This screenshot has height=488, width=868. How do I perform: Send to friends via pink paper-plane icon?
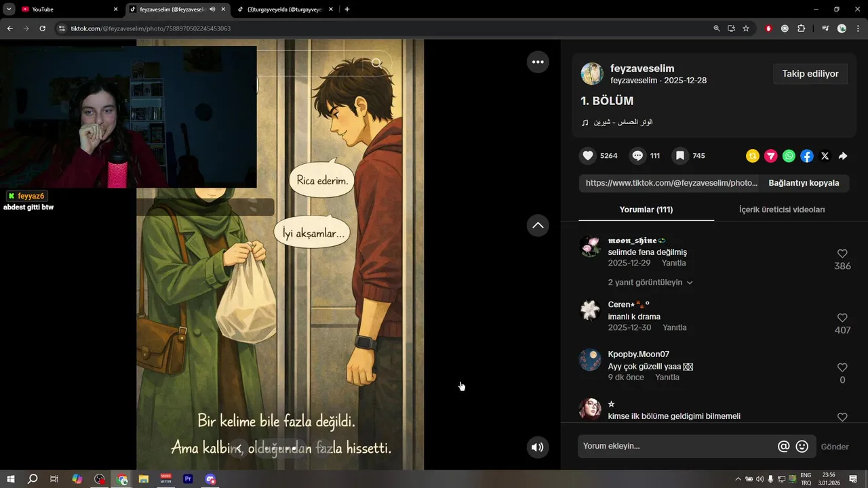(x=771, y=156)
